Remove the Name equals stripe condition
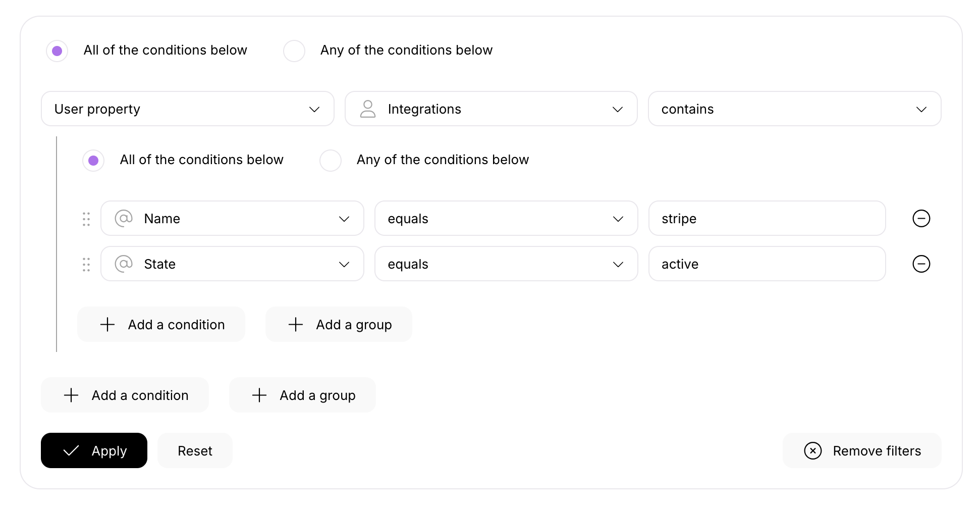 [921, 219]
